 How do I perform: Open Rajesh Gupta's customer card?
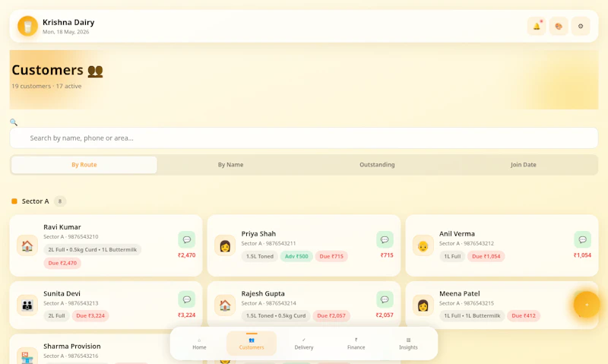(x=304, y=305)
